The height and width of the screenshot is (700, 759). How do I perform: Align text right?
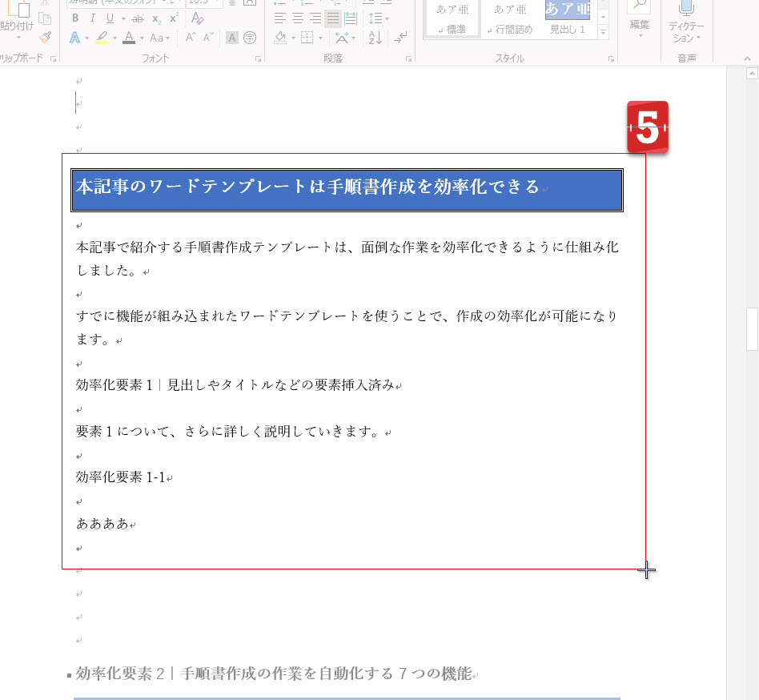(x=315, y=18)
